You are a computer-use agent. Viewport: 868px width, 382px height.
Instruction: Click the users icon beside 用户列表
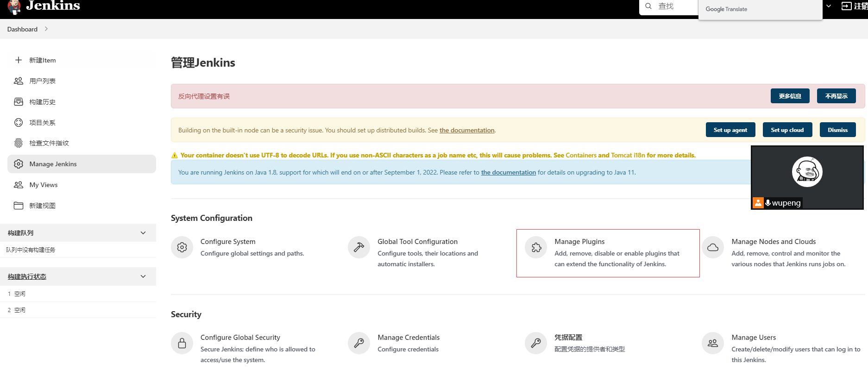(x=19, y=81)
